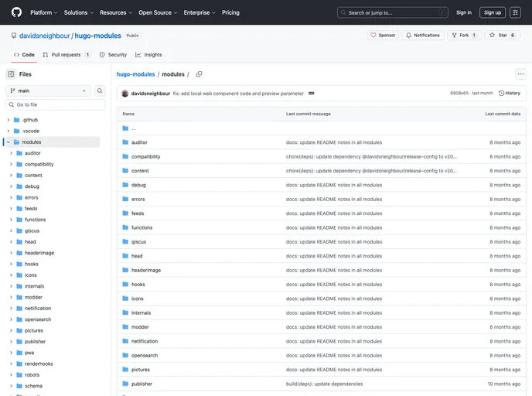Image resolution: width=532 pixels, height=396 pixels.
Task: Open Notifications bell button
Action: point(423,36)
